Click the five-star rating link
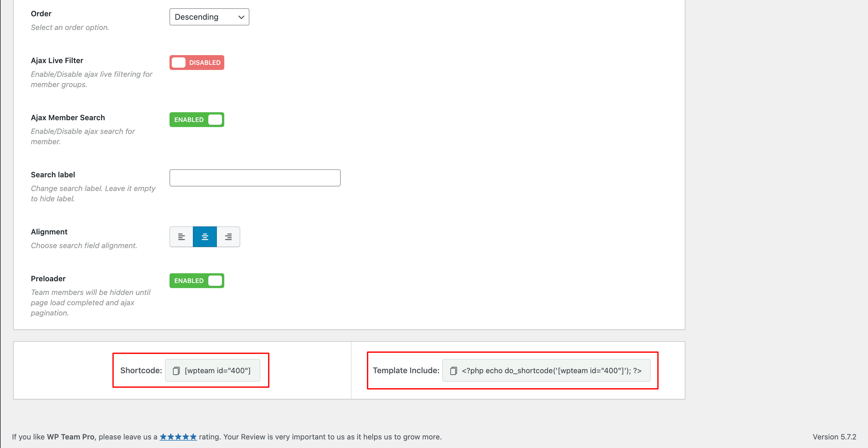 (178, 437)
